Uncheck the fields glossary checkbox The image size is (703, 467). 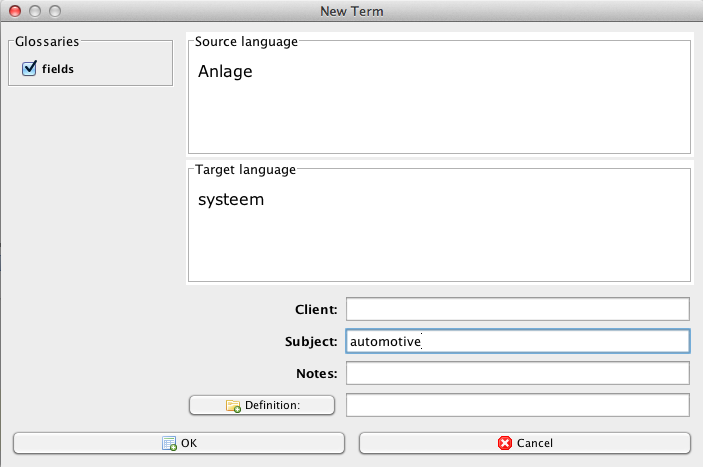[29, 68]
